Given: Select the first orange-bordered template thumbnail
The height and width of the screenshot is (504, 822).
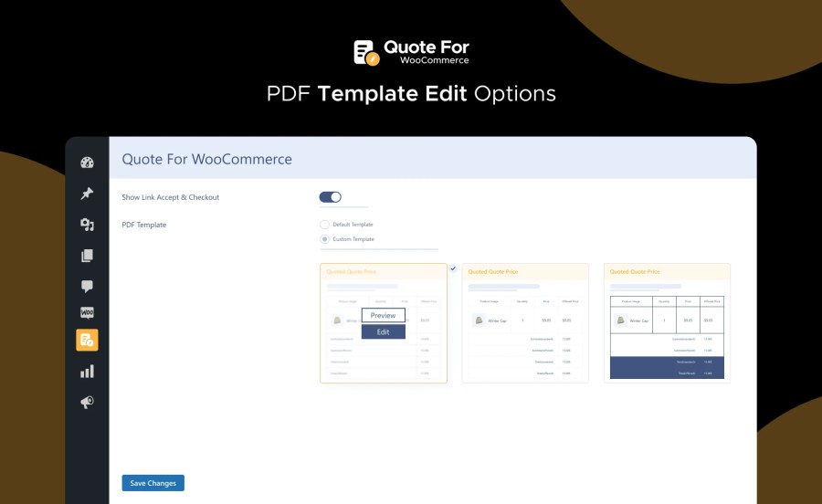Looking at the screenshot, I should click(x=384, y=323).
